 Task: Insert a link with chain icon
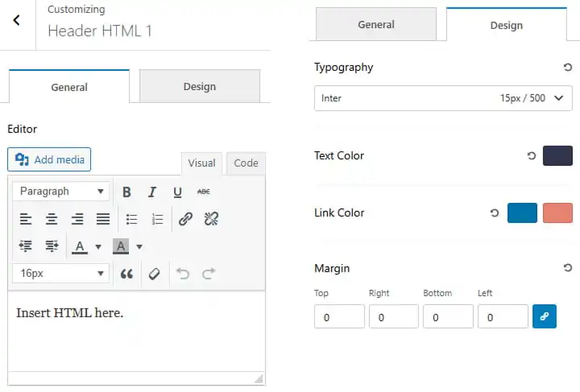pyautogui.click(x=186, y=219)
